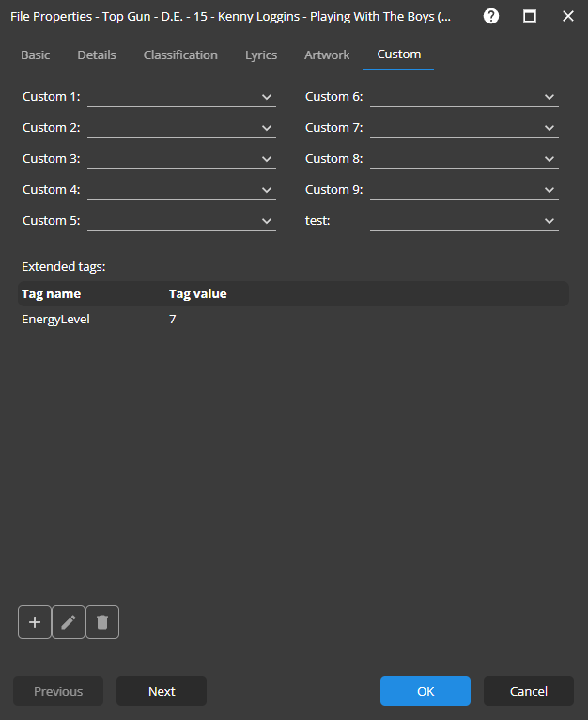Viewport: 588px width, 720px height.
Task: Click the delete tag trash icon
Action: tap(102, 622)
